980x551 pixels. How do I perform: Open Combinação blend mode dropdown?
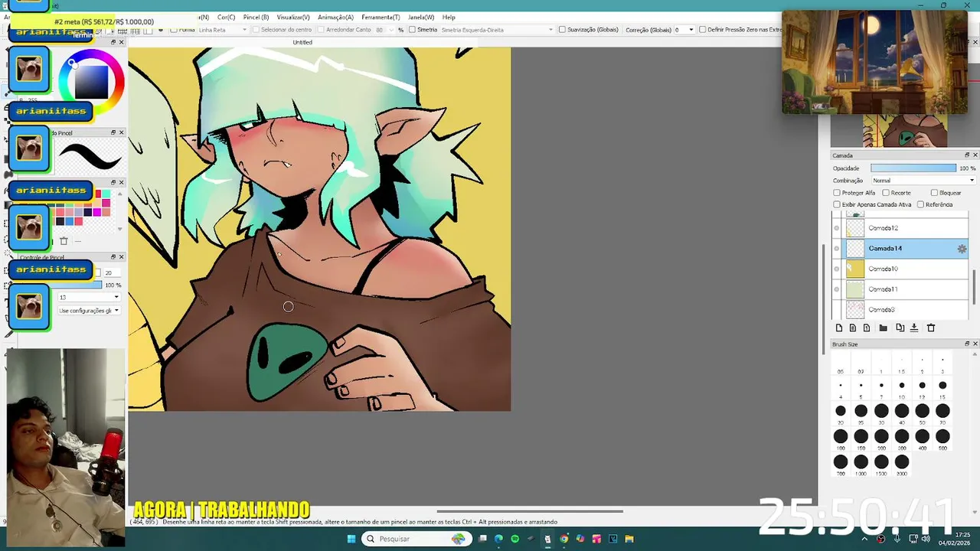923,181
